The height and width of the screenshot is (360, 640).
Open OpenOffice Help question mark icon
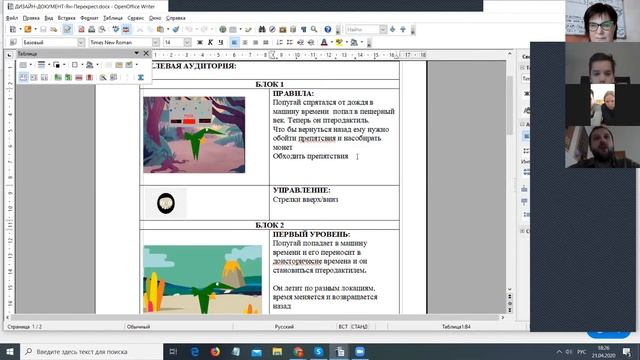[x=328, y=29]
